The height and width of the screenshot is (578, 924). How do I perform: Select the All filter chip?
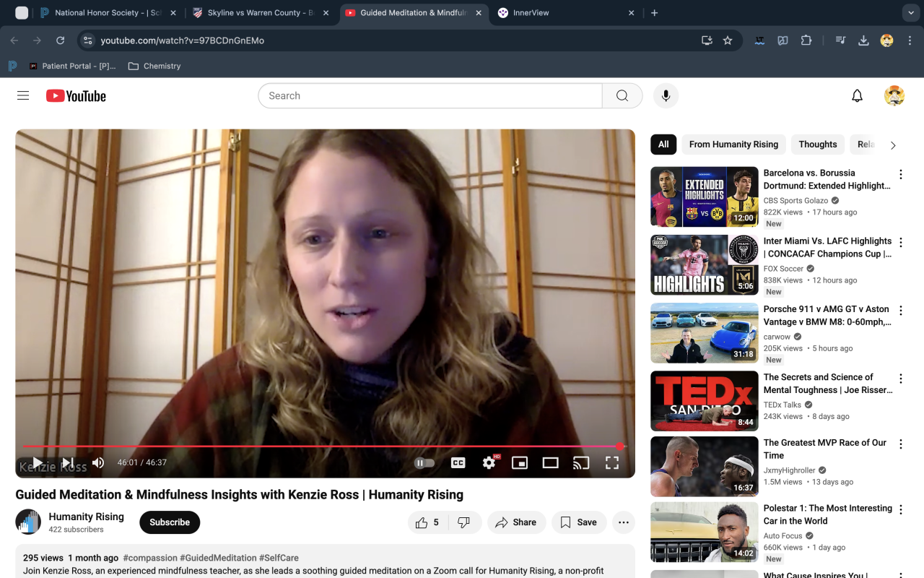[663, 144]
